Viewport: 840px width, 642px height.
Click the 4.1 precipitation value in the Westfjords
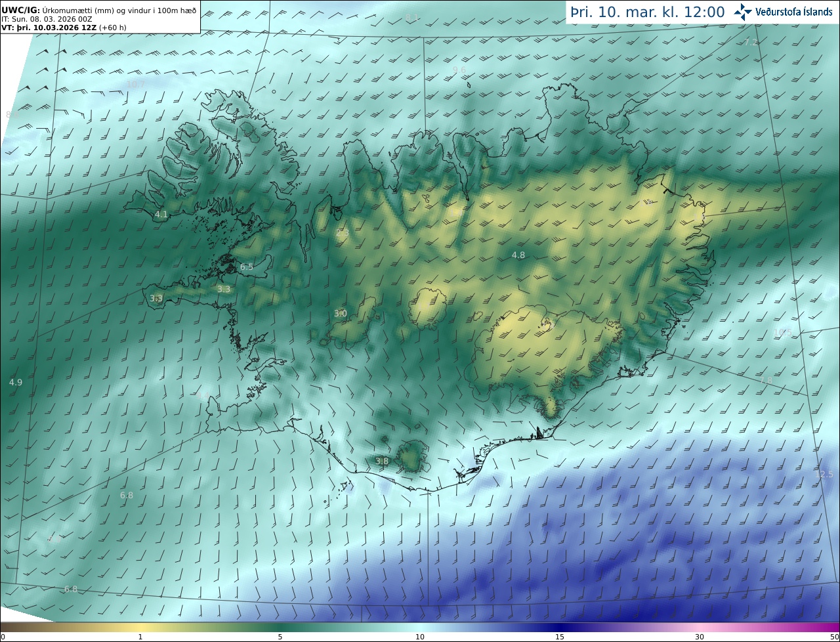coord(161,214)
